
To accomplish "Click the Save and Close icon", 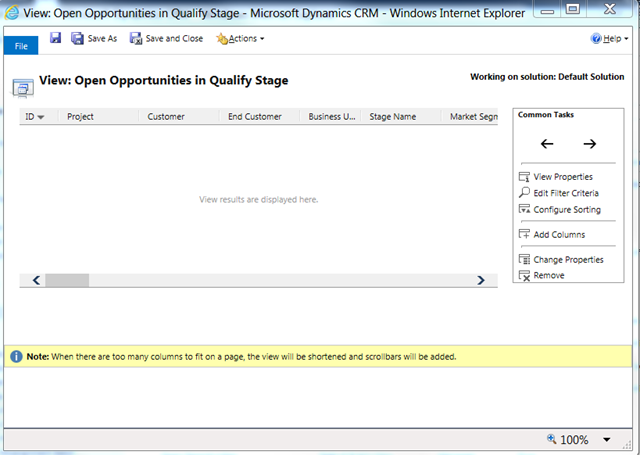I will 136,38.
